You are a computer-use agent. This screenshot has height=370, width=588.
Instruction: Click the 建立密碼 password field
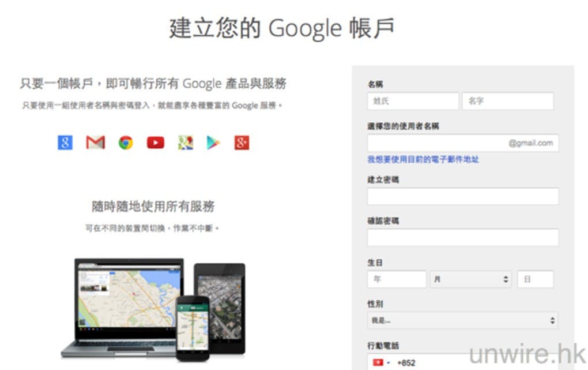(463, 196)
